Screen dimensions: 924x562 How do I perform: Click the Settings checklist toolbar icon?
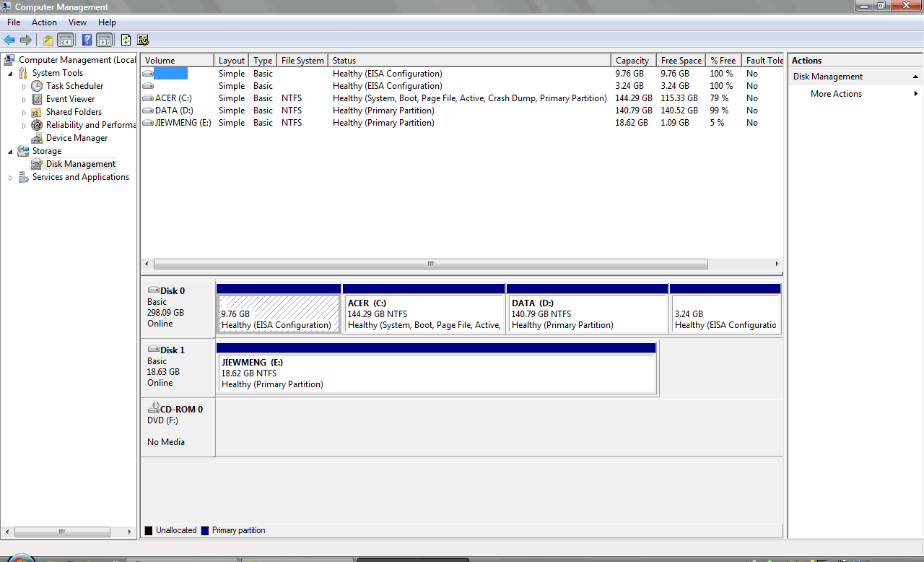click(x=143, y=40)
